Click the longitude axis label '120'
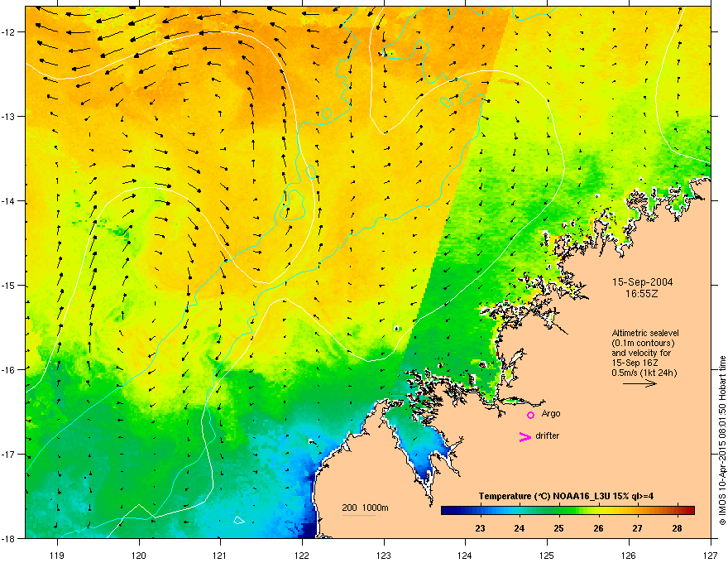728x563 pixels. 139,555
